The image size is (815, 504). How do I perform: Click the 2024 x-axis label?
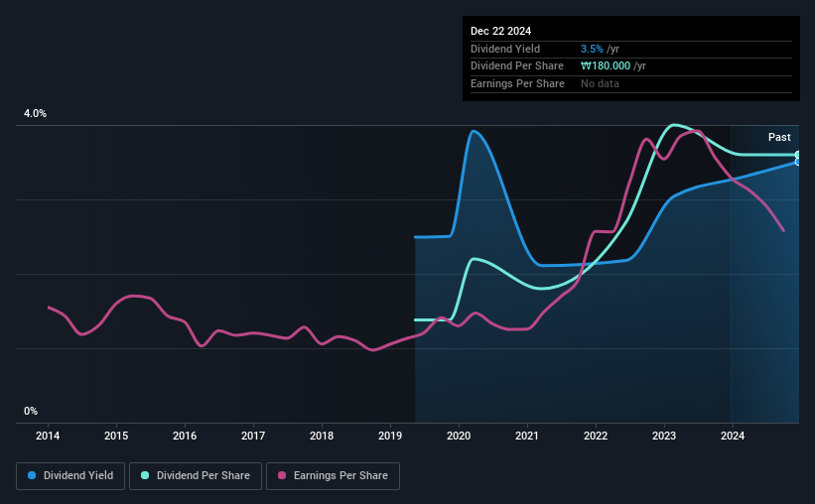tap(733, 436)
